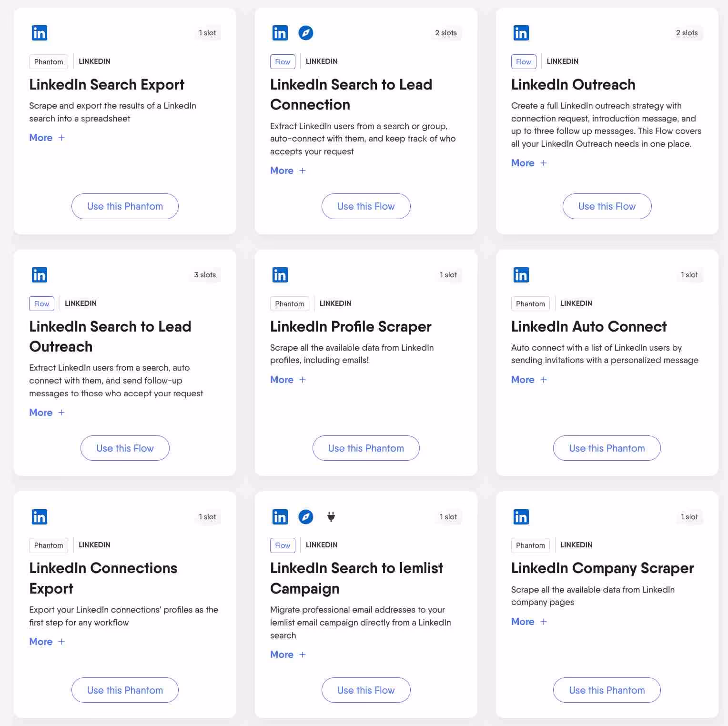Image resolution: width=728 pixels, height=726 pixels.
Task: Use this Phantom for LinkedIn Company Scraper
Action: pos(607,690)
